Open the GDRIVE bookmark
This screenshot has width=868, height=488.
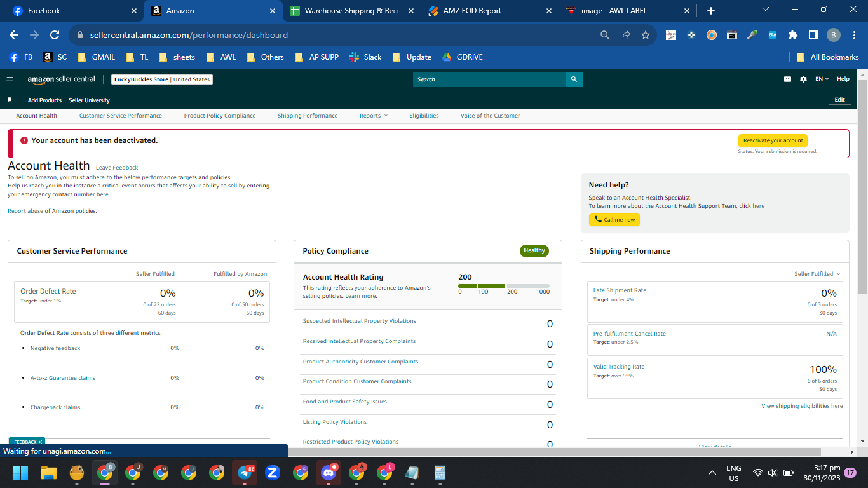462,57
